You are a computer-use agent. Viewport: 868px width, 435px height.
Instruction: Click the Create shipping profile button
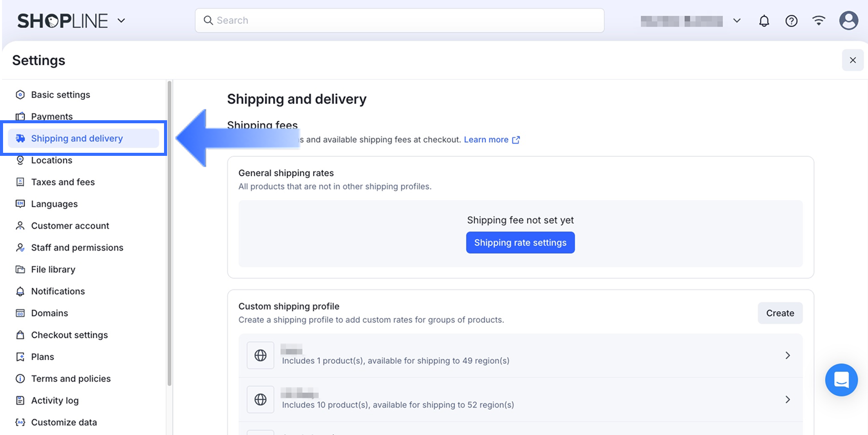point(780,313)
